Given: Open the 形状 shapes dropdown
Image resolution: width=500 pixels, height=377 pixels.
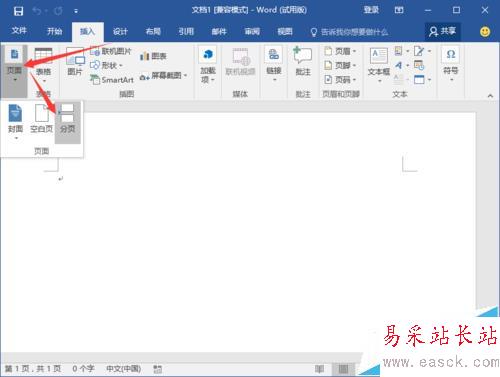Looking at the screenshot, I should coord(106,65).
